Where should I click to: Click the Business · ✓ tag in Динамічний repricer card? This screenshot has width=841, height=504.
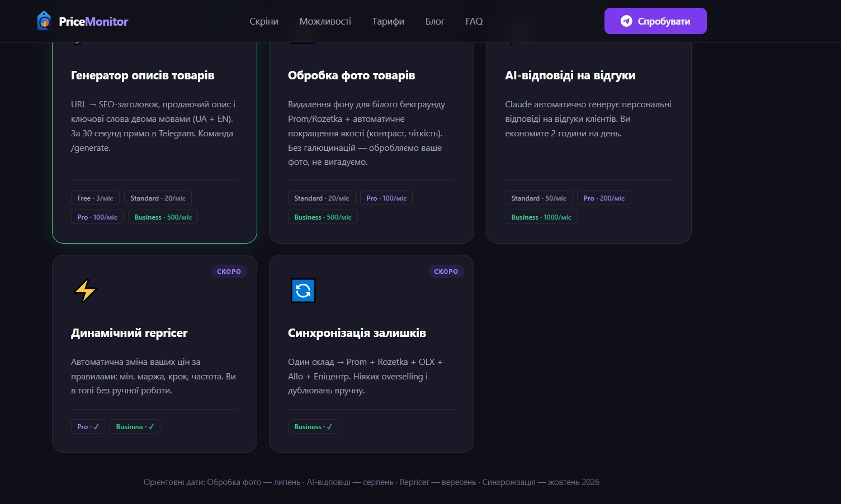point(135,427)
